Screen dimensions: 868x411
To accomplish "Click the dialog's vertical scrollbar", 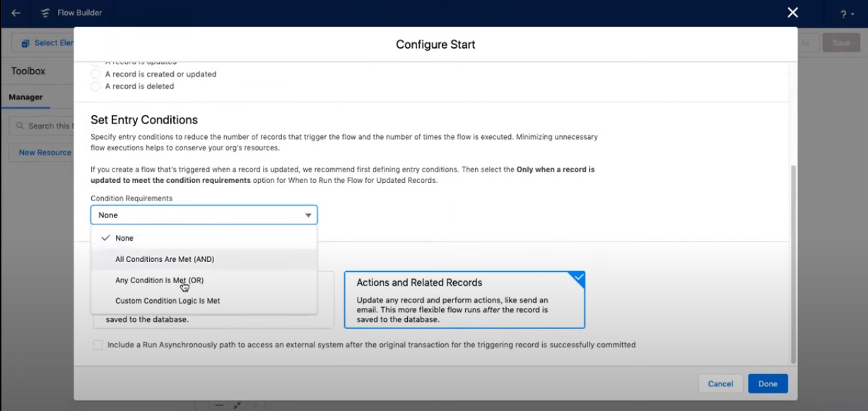I will [x=792, y=265].
